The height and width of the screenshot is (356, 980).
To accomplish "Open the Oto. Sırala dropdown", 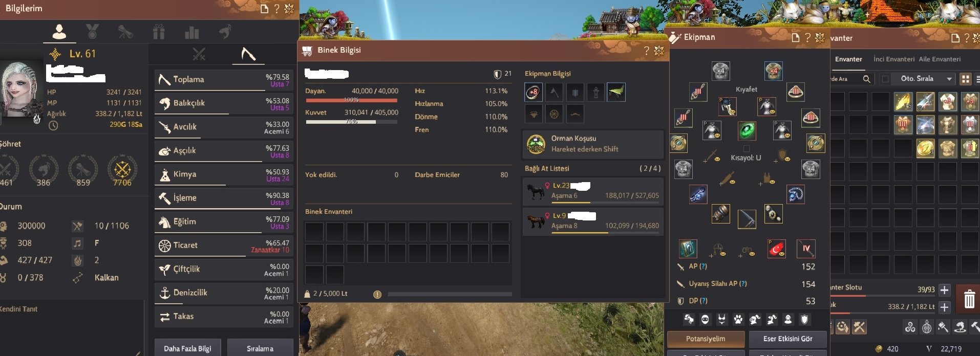I will click(x=924, y=79).
